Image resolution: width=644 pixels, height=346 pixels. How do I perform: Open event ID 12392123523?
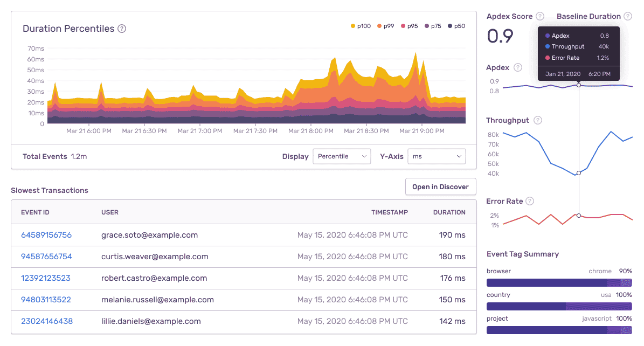point(46,278)
